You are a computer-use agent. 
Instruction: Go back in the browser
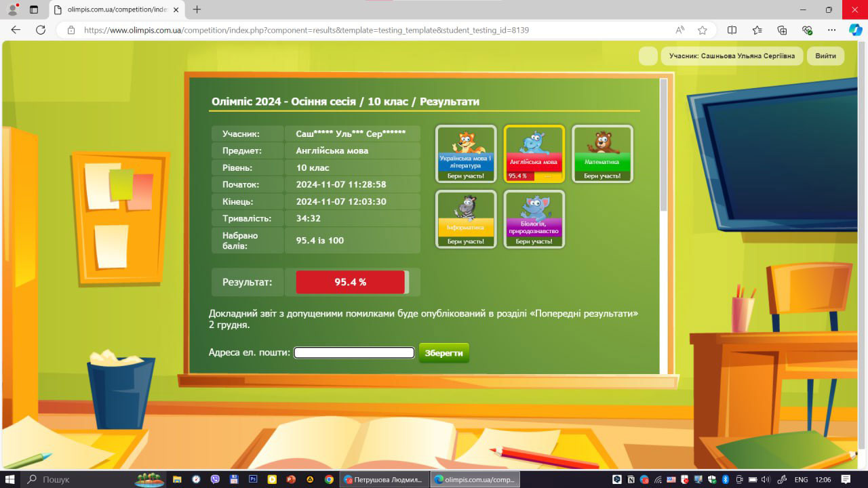tap(16, 30)
